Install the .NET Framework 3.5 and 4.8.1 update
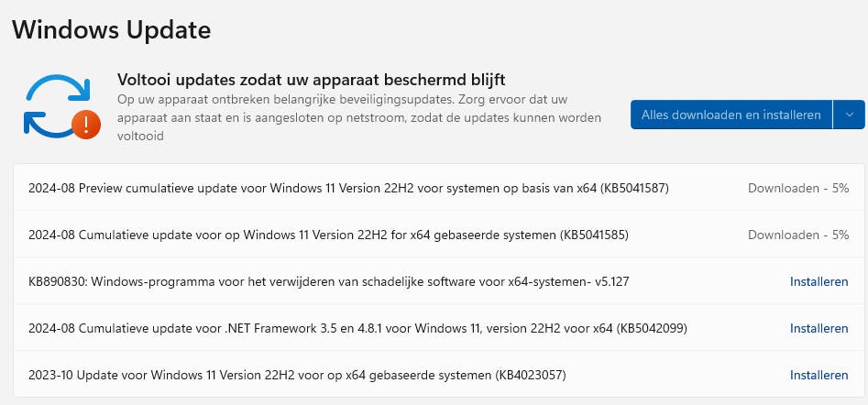Viewport: 868px width, 405px height. (x=819, y=328)
